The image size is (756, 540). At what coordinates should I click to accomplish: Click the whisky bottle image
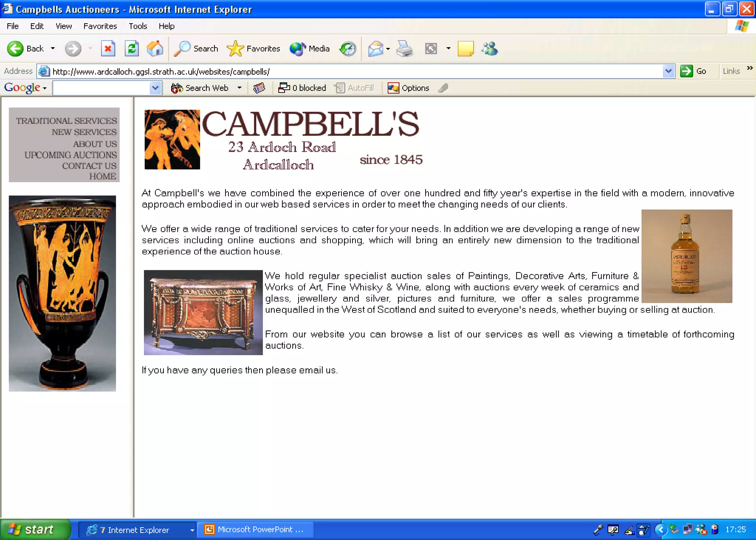(687, 256)
